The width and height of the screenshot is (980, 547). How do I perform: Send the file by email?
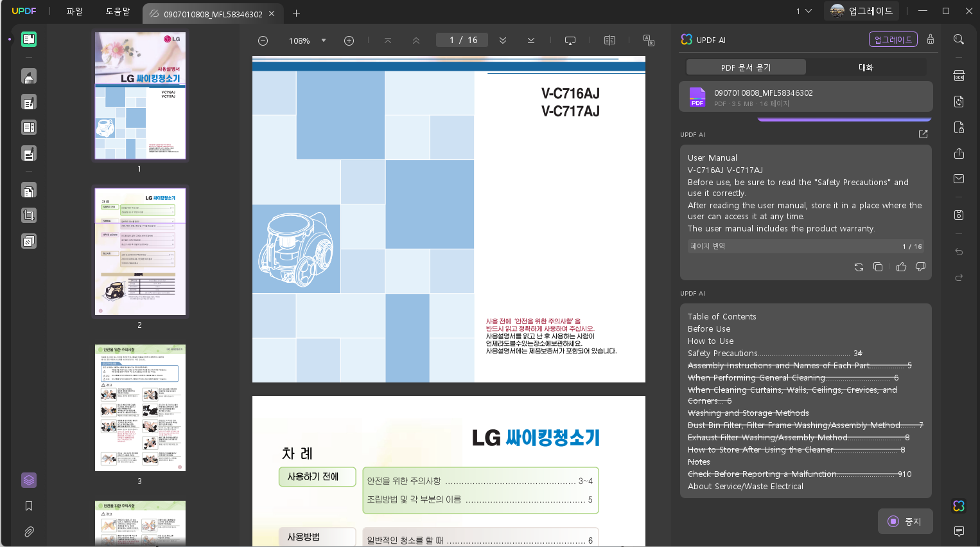(959, 179)
